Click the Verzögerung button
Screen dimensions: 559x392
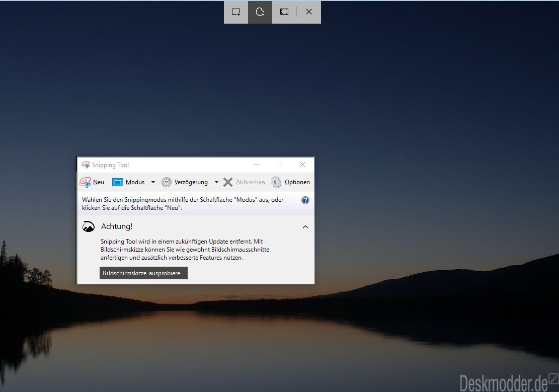click(x=185, y=182)
